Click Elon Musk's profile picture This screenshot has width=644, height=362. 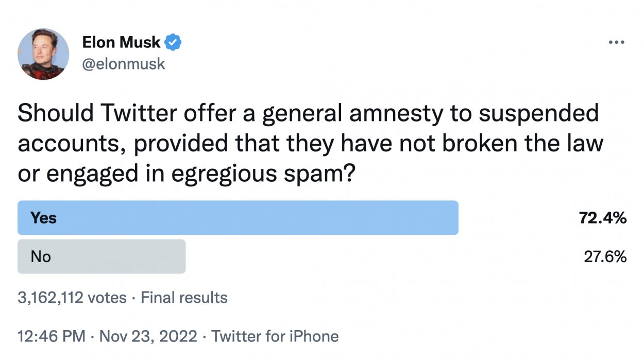43,54
